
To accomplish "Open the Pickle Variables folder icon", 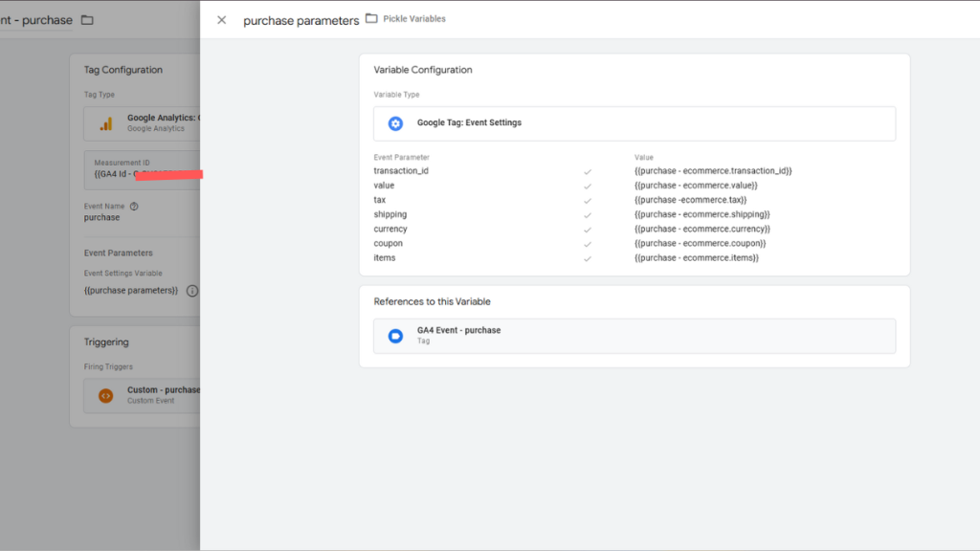I will 371,19.
